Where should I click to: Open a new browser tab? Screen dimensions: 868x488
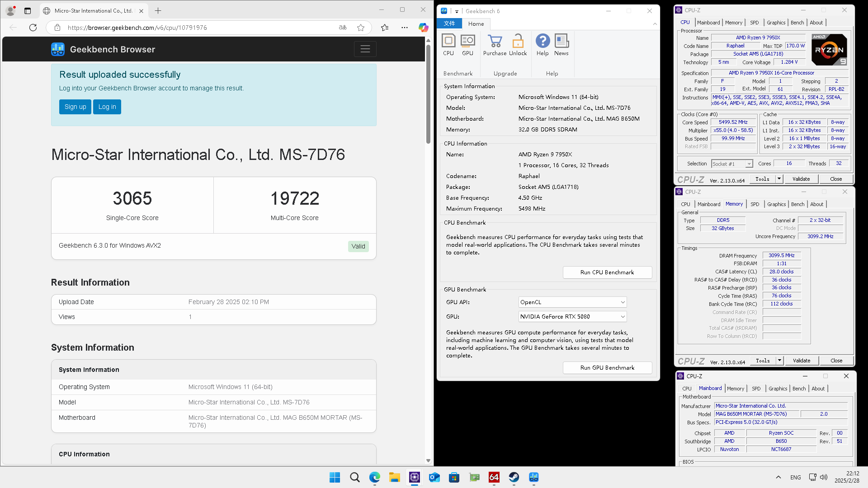pyautogui.click(x=158, y=10)
